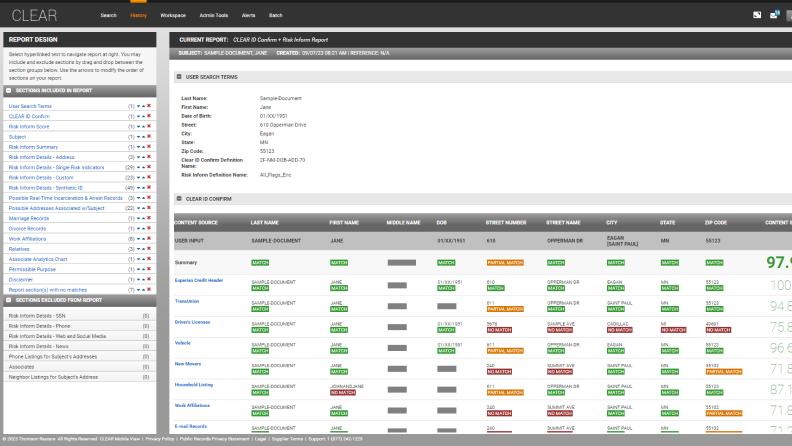The image size is (792, 446).
Task: Collapse Sections Excluded From Report panel
Action: point(10,300)
